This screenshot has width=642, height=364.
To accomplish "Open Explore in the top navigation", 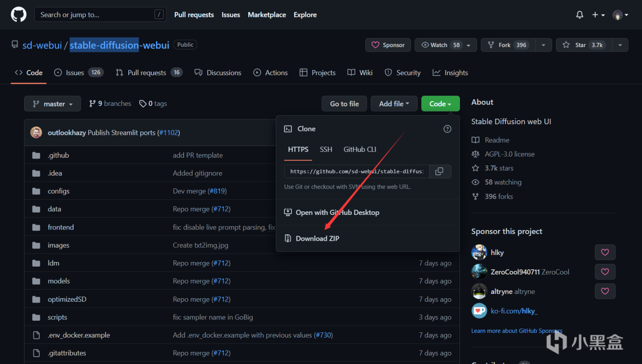I will [x=305, y=15].
